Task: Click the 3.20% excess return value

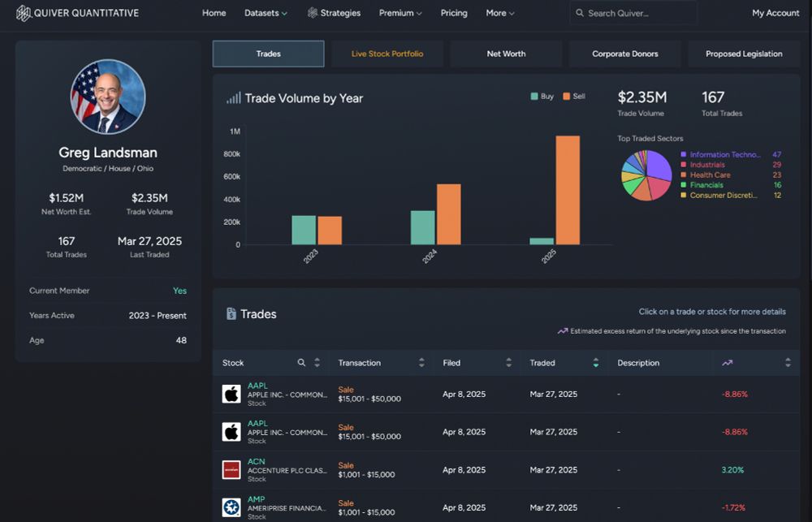Action: pos(732,470)
